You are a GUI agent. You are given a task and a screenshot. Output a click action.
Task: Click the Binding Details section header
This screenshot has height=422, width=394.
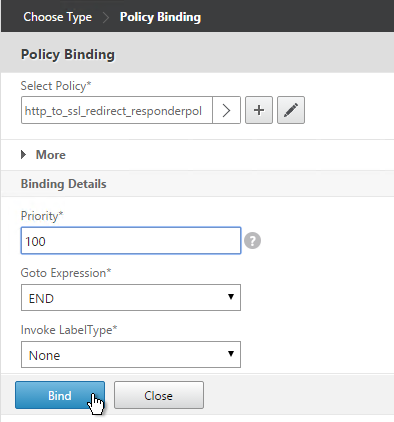click(x=63, y=184)
